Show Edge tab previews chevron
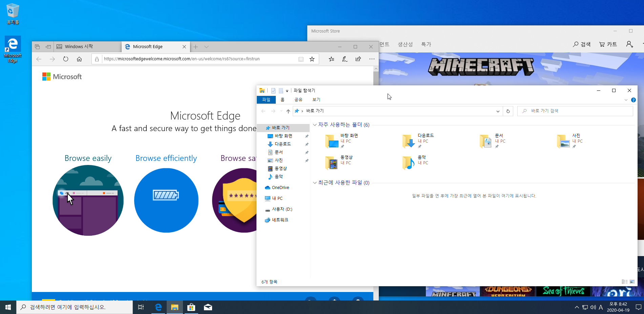The height and width of the screenshot is (314, 644). tap(207, 47)
